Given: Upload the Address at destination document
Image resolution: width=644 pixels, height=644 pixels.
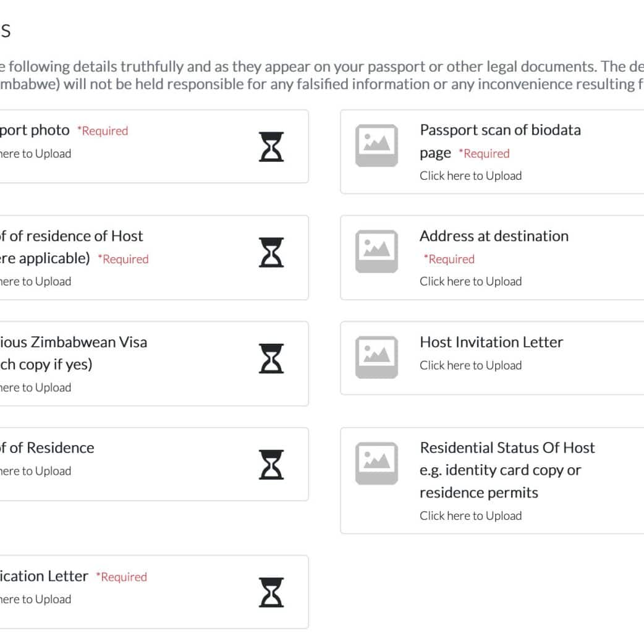Looking at the screenshot, I should tap(470, 282).
